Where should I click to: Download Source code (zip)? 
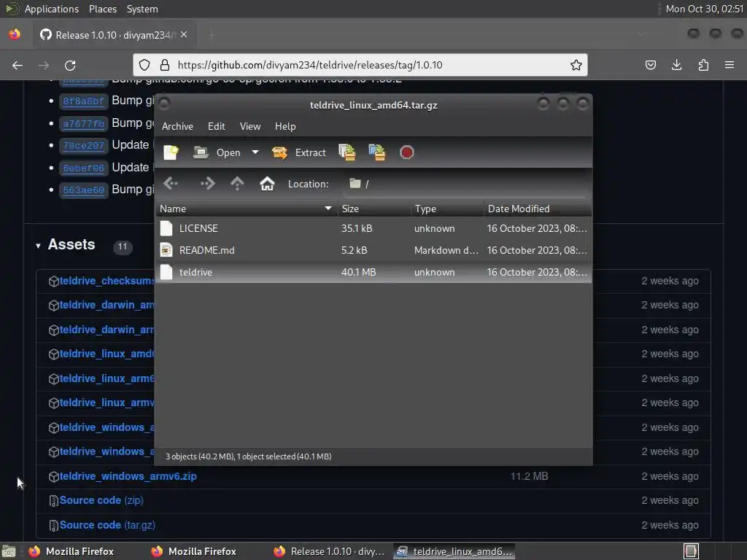pyautogui.click(x=101, y=500)
